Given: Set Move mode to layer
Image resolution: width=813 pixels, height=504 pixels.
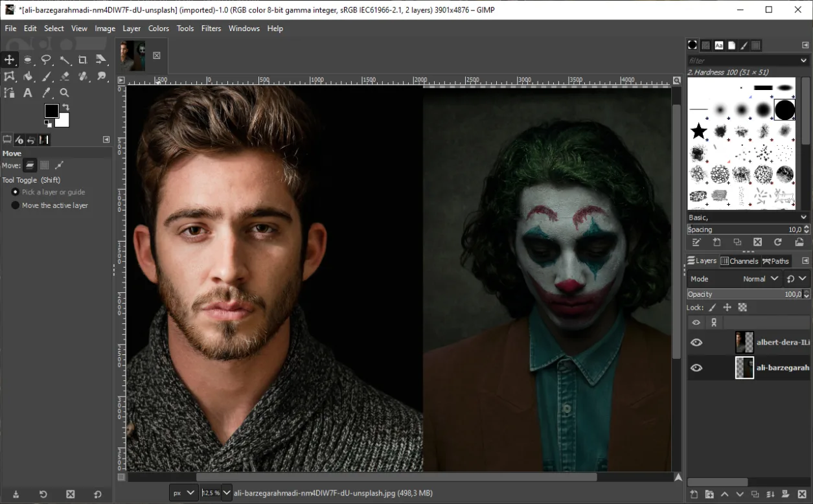Looking at the screenshot, I should coord(30,165).
